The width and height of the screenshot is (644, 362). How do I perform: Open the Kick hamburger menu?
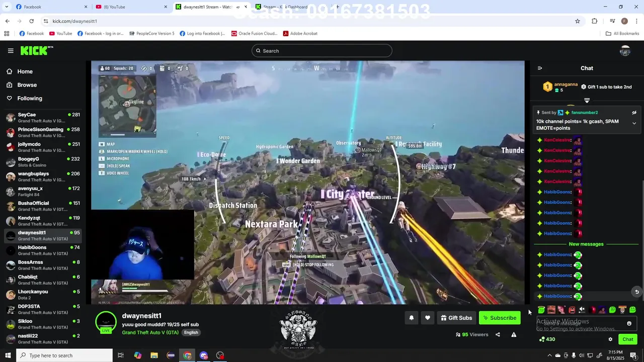(x=11, y=51)
